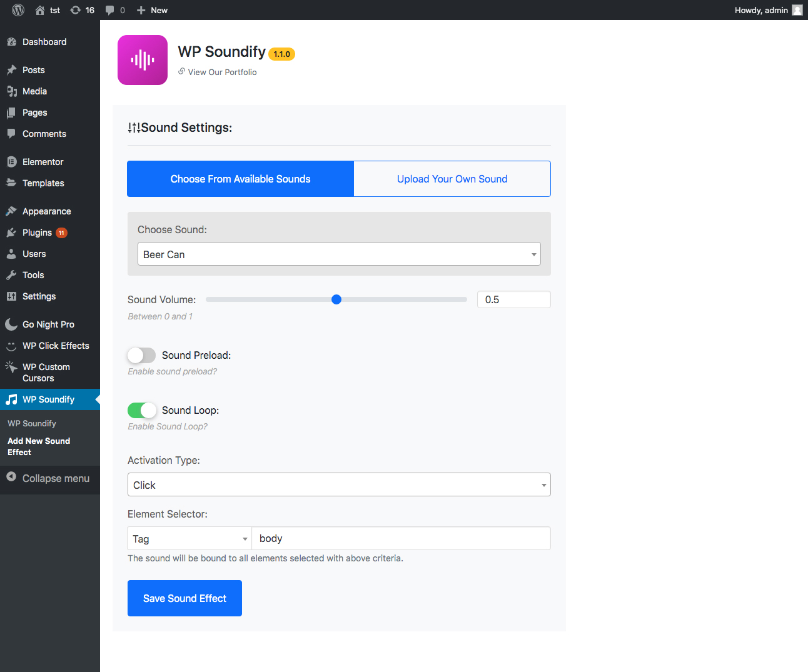Click the WP Custom Cursors icon
The image size is (808, 672).
tap(11, 367)
